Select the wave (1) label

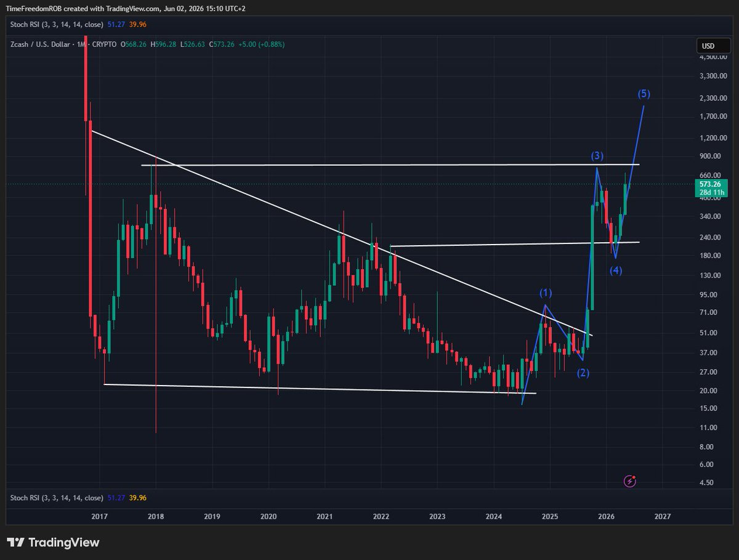[x=546, y=292]
